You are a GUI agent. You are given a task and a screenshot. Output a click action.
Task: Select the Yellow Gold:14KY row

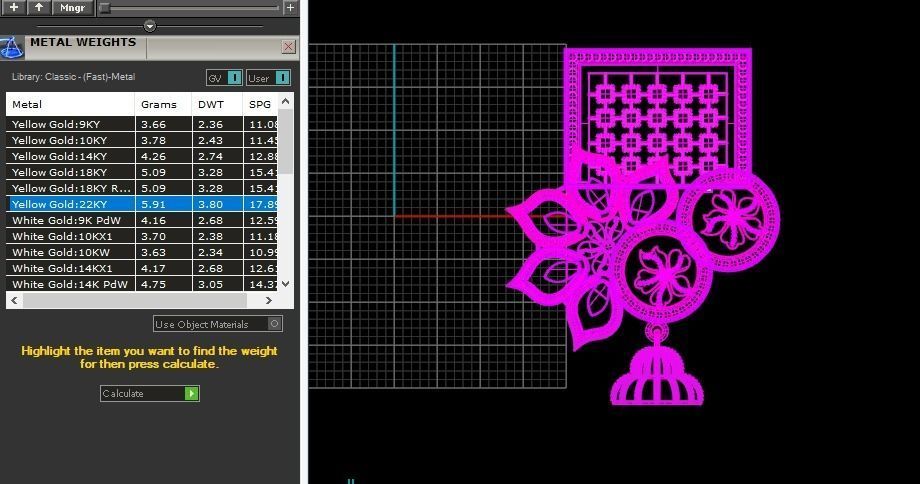(x=142, y=156)
